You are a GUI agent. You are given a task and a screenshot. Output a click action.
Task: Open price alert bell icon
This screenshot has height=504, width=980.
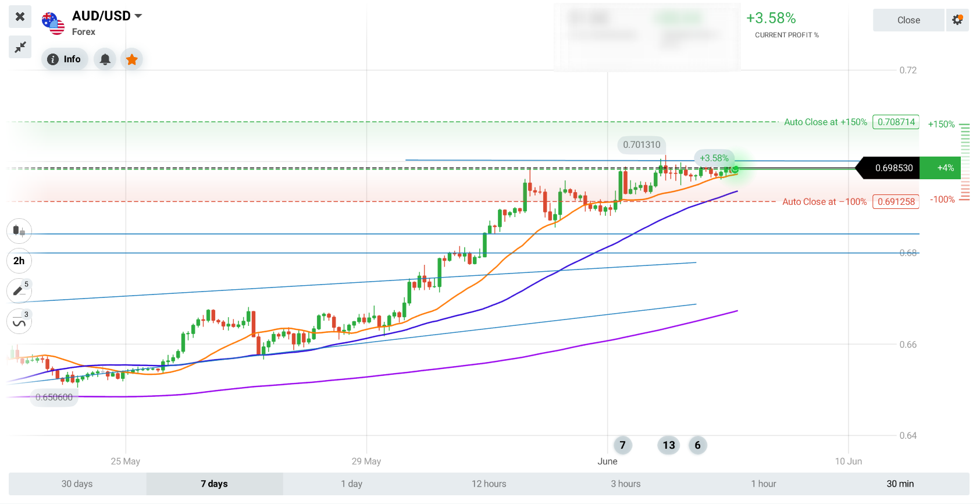[105, 59]
